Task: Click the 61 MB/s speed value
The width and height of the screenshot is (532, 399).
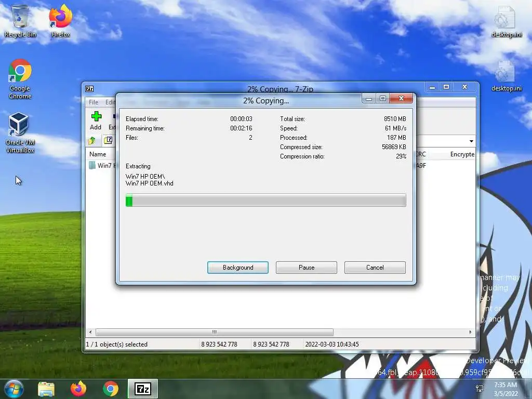Action: pos(395,128)
